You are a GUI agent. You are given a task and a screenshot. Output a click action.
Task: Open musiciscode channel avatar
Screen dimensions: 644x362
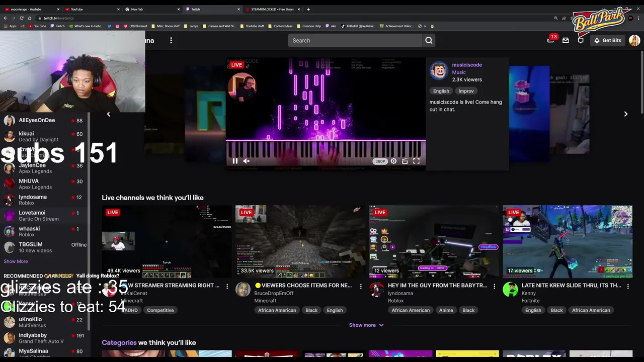[438, 71]
